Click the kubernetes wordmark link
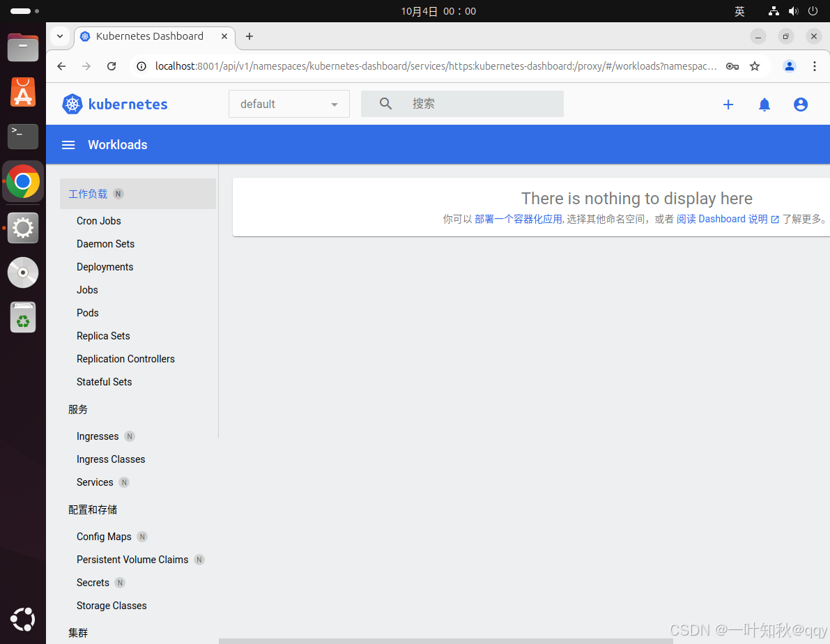The width and height of the screenshot is (830, 644). click(128, 105)
